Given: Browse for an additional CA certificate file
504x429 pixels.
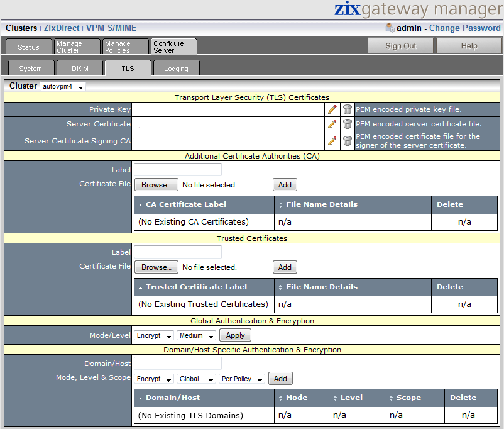Looking at the screenshot, I should (156, 185).
